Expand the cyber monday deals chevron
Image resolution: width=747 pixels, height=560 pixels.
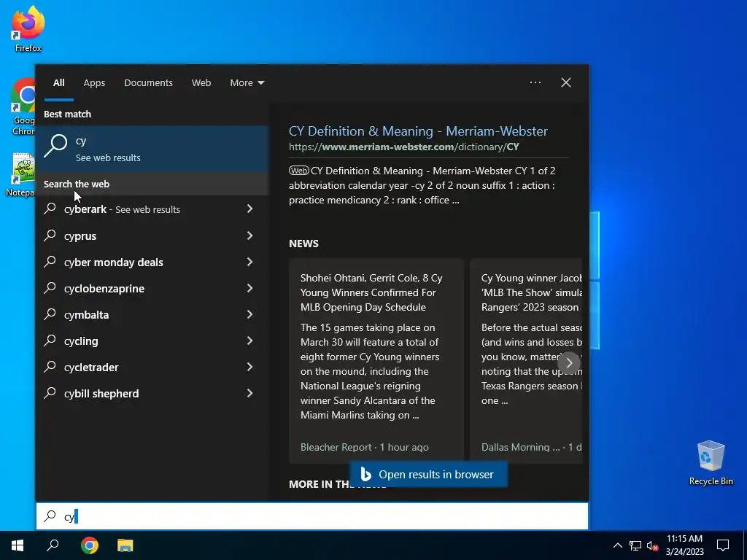click(249, 262)
